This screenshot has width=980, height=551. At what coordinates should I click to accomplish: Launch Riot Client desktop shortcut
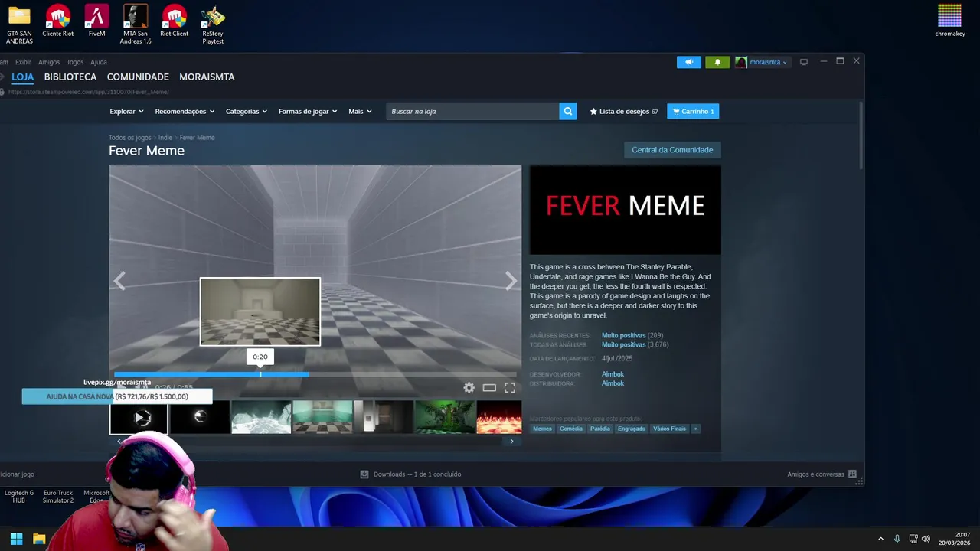pyautogui.click(x=174, y=21)
